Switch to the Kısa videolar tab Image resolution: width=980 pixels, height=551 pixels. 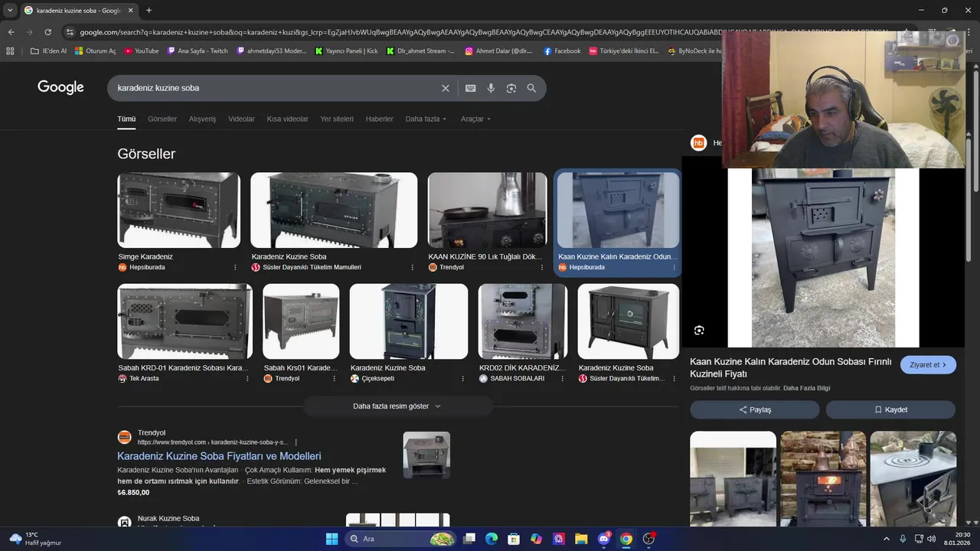tap(287, 119)
